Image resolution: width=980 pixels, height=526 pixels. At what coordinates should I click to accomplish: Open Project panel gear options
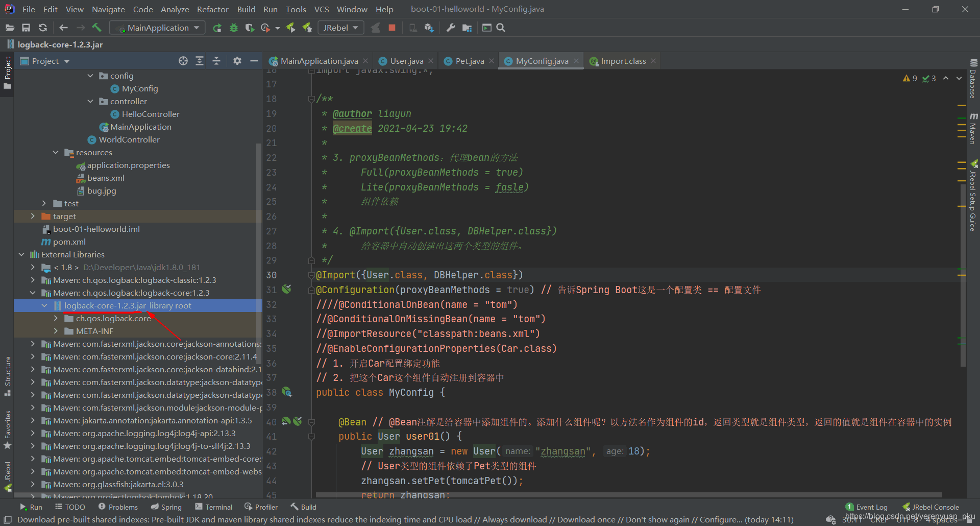[x=237, y=61]
